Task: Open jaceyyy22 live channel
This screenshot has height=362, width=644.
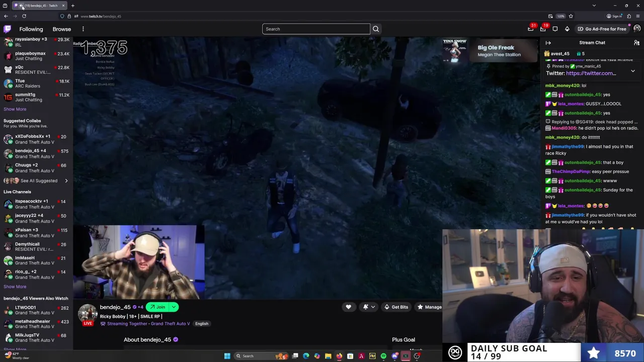Action: coord(36,218)
